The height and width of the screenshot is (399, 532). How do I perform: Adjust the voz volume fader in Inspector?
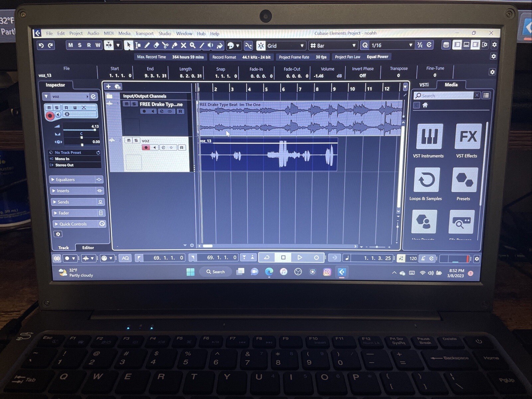pyautogui.click(x=94, y=130)
